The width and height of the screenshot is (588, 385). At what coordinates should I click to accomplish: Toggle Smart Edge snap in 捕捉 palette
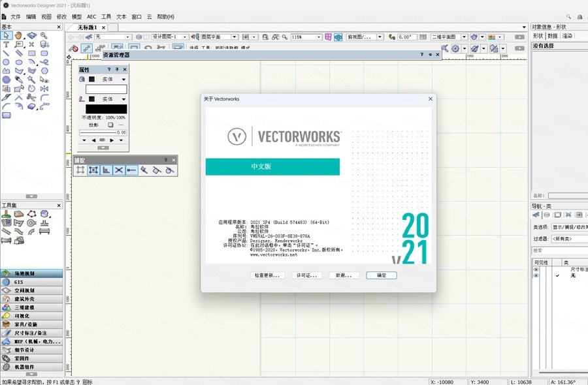(x=157, y=170)
